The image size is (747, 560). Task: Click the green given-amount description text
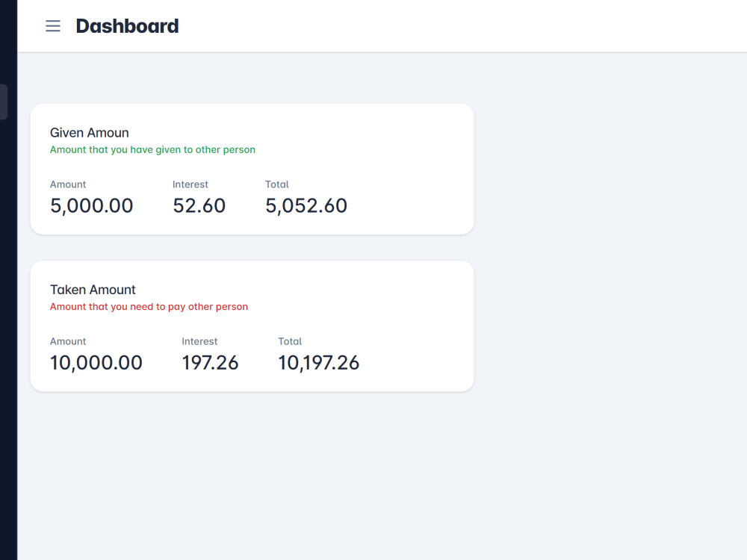(x=152, y=149)
